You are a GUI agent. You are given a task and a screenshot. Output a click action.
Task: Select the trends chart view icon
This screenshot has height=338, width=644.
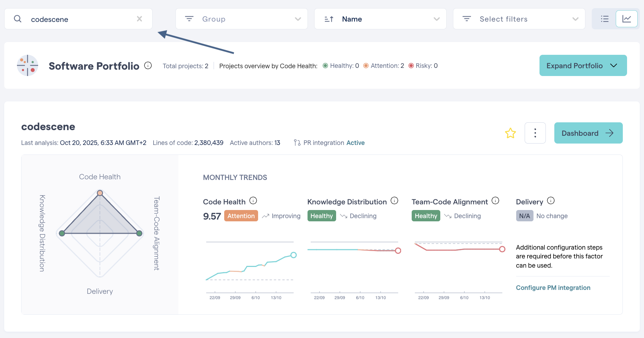coord(627,19)
